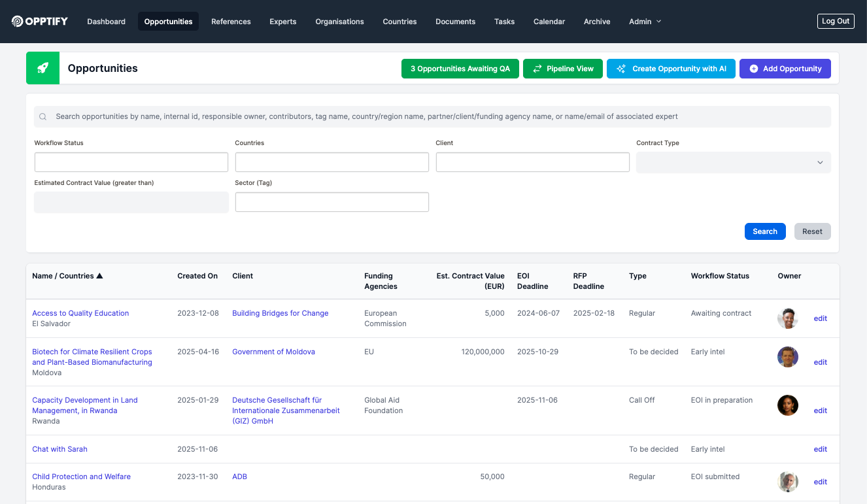Open the Workflow Status filter field
Viewport: 867px width, 504px height.
[x=131, y=162]
